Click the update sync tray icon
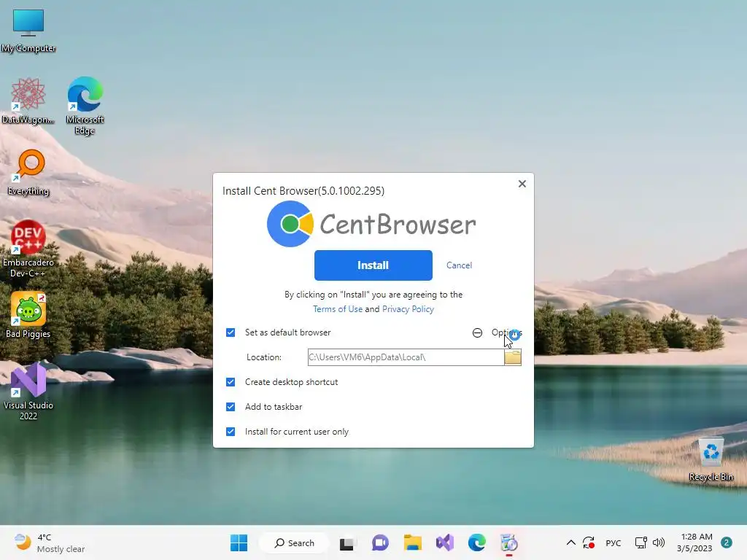The image size is (747, 560). click(589, 542)
